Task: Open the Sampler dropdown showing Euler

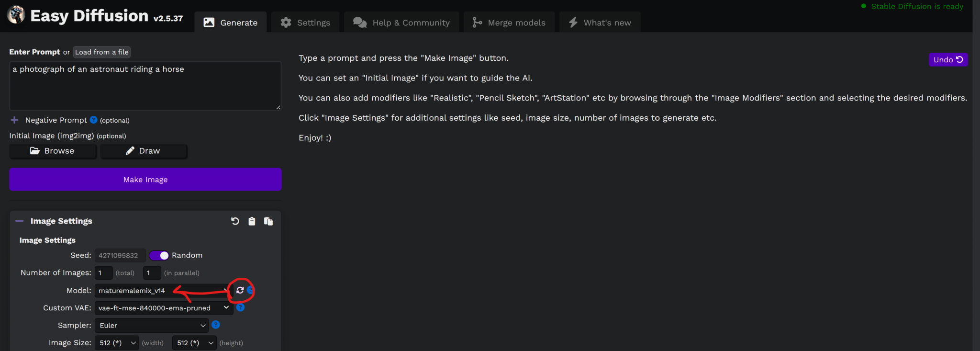Action: 151,325
